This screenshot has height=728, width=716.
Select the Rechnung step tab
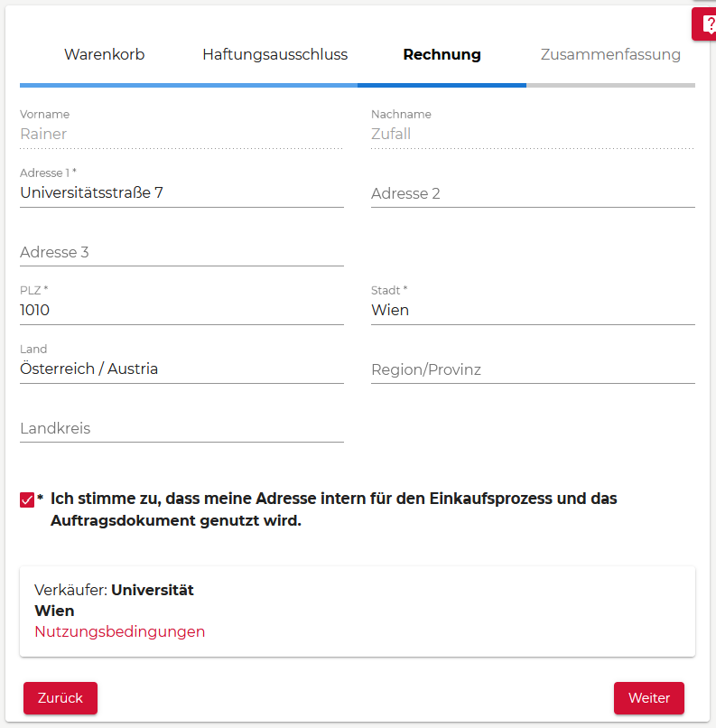click(442, 54)
